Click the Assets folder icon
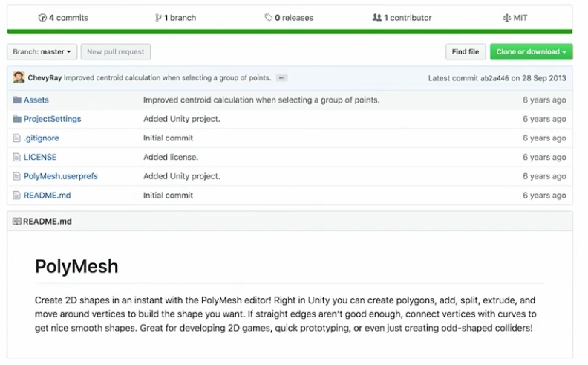588x365 pixels. point(17,100)
